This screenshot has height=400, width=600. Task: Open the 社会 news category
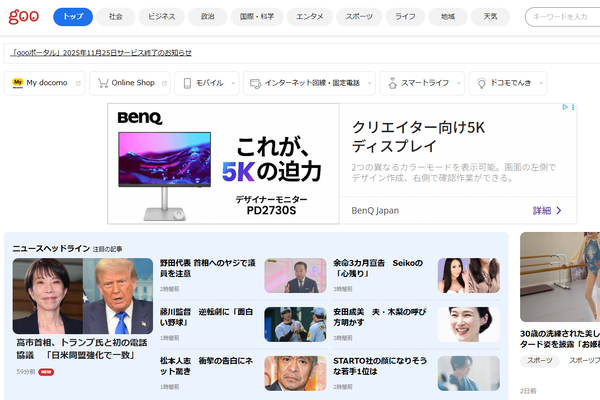pyautogui.click(x=116, y=17)
